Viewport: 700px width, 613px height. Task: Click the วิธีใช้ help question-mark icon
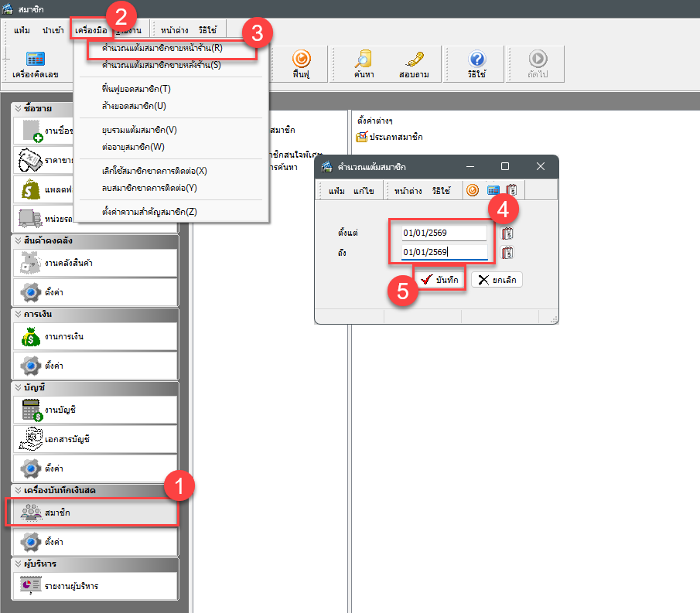477,65
